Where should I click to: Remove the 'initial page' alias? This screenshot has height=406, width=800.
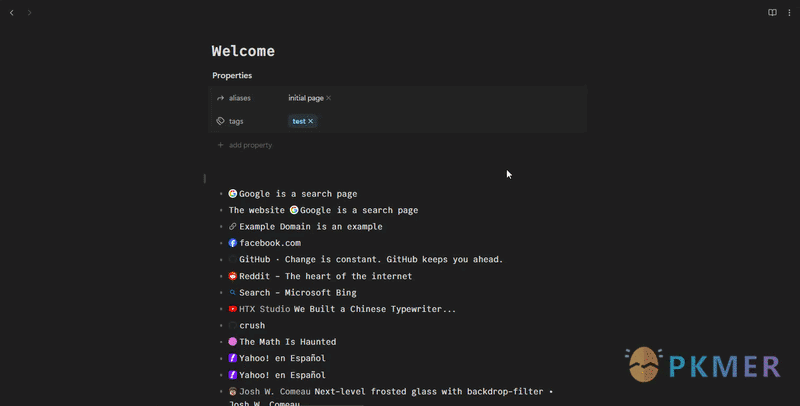[x=329, y=98]
